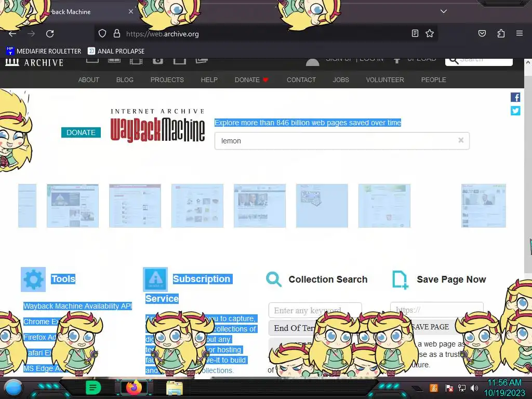532x399 pixels.
Task: Open the tracking protection shield icon
Action: [102, 34]
